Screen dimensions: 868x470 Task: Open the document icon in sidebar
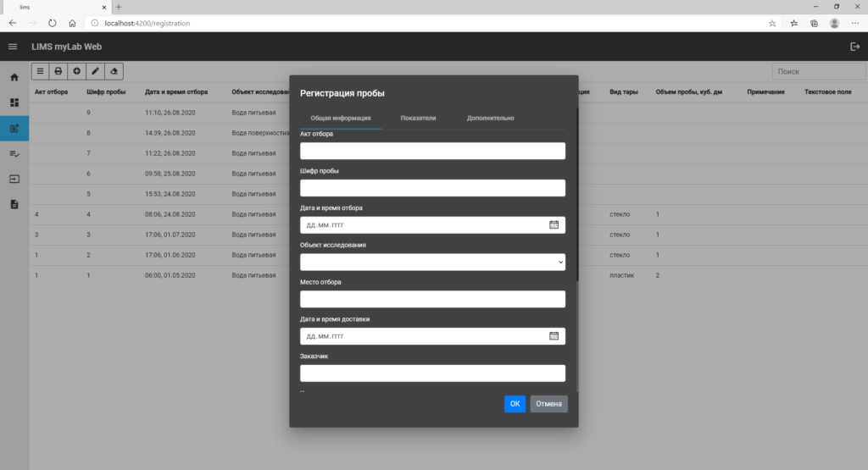pyautogui.click(x=14, y=205)
